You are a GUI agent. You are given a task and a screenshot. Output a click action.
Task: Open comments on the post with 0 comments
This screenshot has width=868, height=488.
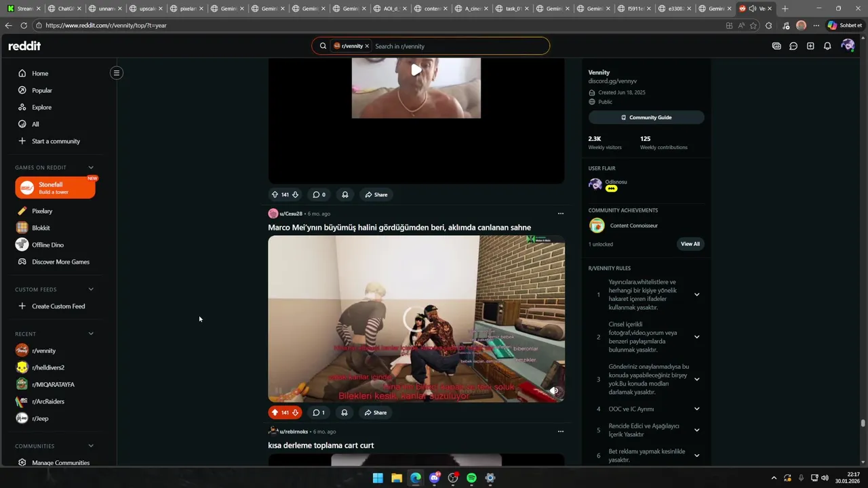(x=319, y=195)
